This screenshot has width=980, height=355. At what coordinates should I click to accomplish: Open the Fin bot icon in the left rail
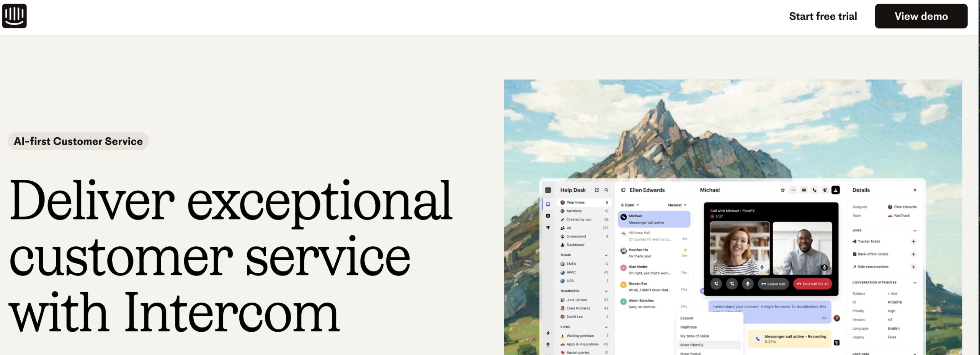(x=548, y=216)
